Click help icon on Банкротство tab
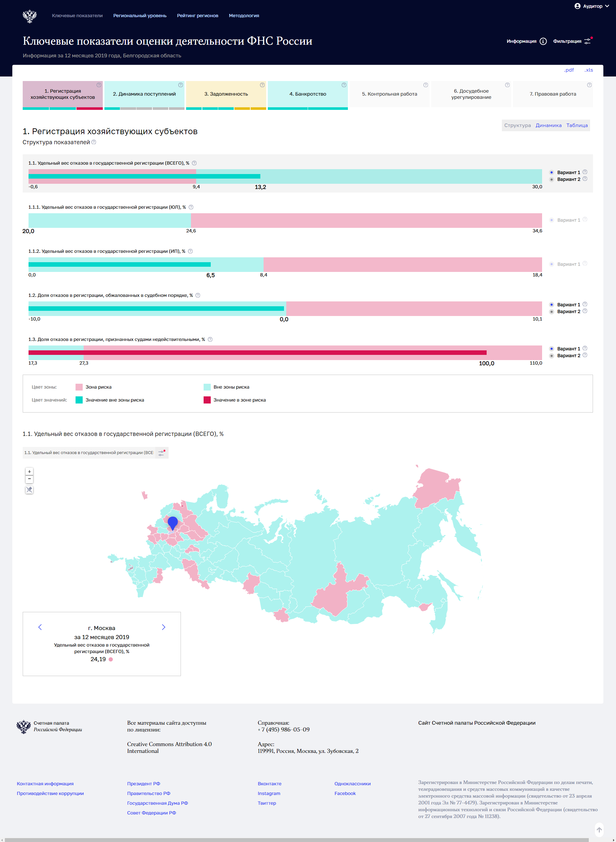 (344, 85)
